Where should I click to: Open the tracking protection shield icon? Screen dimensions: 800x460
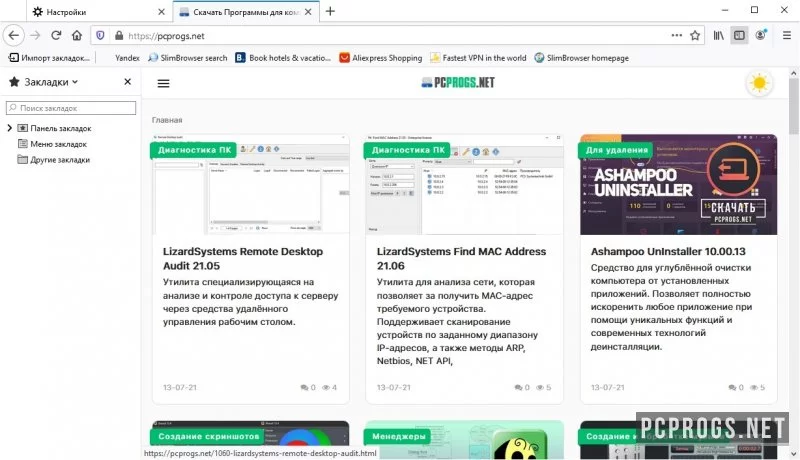click(x=101, y=36)
